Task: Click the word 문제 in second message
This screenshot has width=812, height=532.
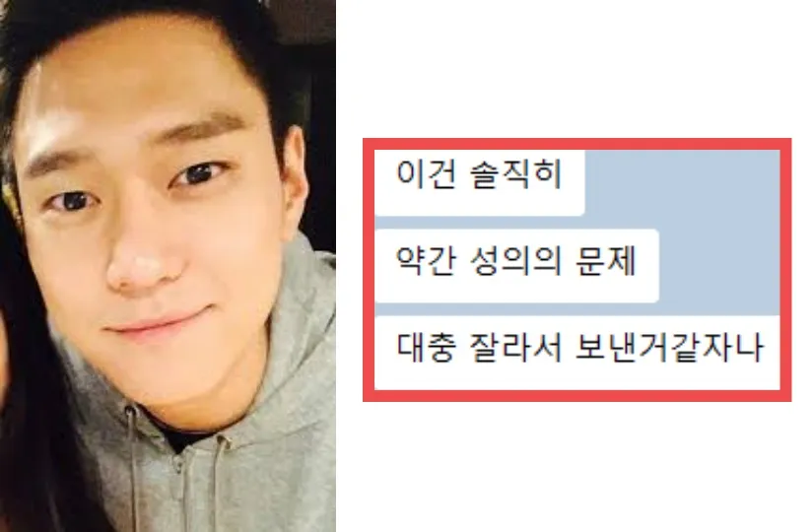Action: coord(605,261)
